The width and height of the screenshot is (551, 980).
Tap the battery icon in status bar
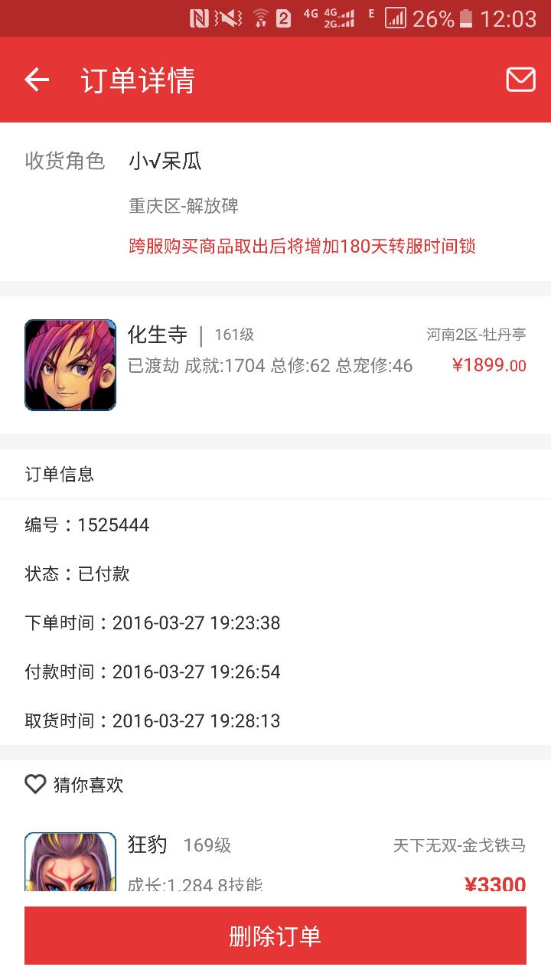click(466, 18)
